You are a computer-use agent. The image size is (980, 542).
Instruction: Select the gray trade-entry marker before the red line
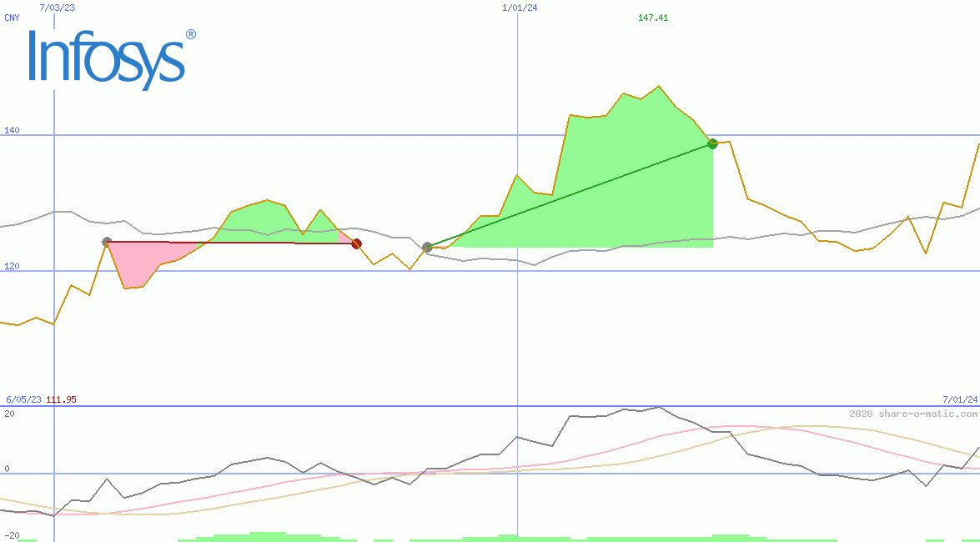pos(107,242)
